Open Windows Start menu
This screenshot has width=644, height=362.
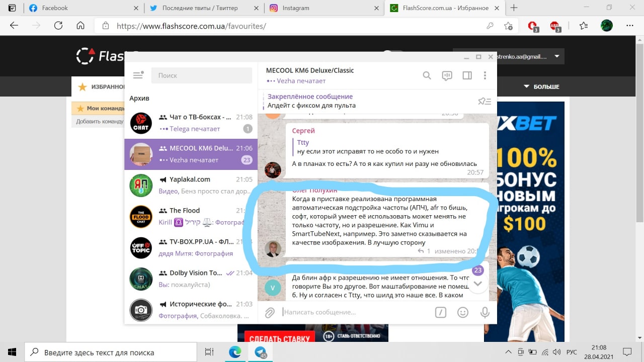click(12, 352)
